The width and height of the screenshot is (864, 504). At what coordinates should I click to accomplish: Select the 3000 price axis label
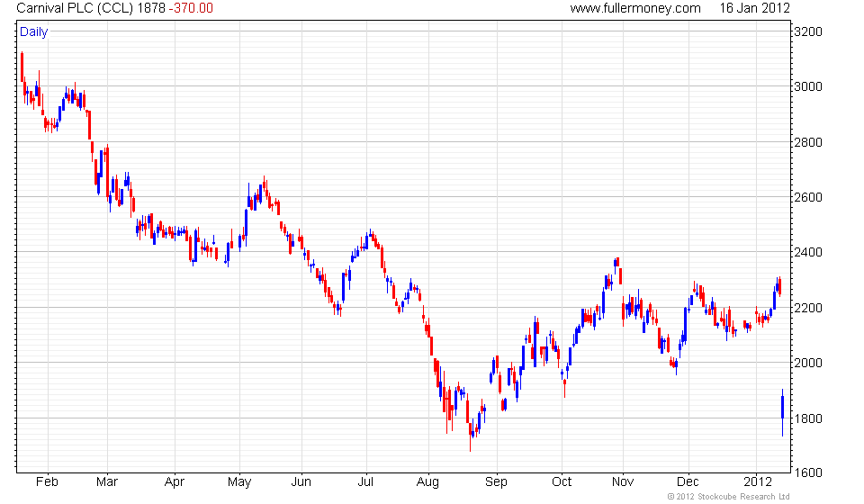pyautogui.click(x=808, y=87)
